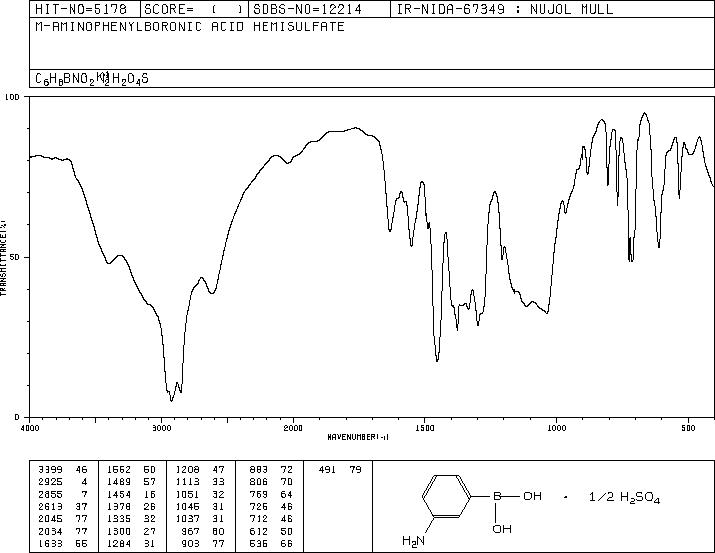Image resolution: width=715 pixels, height=553 pixels.
Task: Click the deepest spectrum trough near 2925
Action: (171, 400)
